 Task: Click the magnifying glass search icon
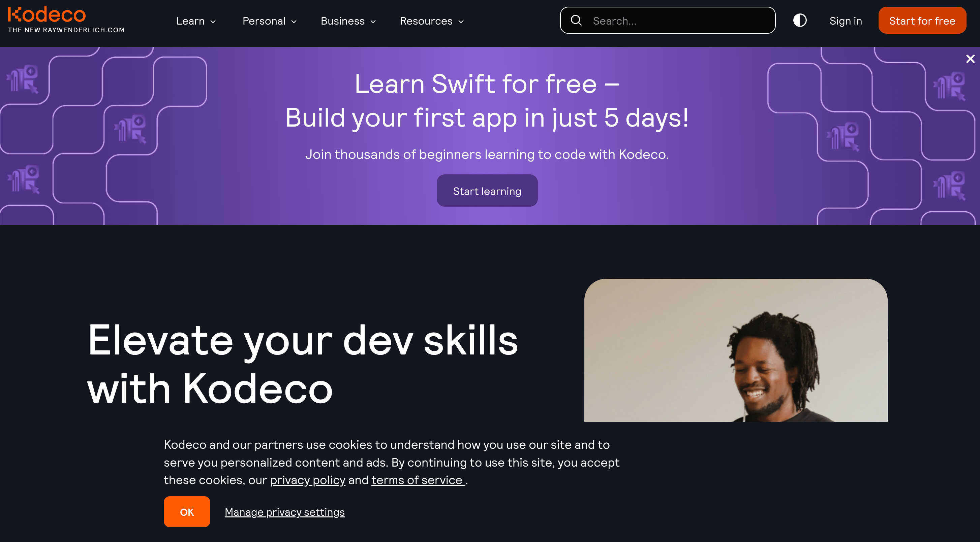(x=576, y=21)
